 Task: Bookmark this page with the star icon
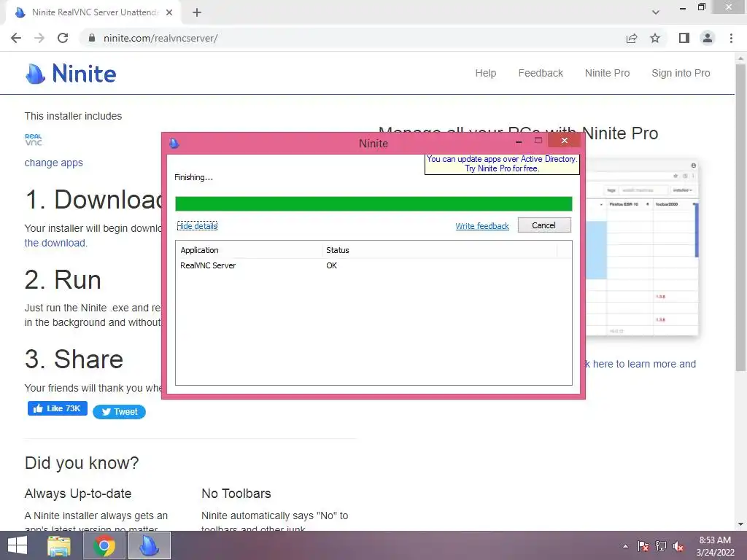coord(655,38)
